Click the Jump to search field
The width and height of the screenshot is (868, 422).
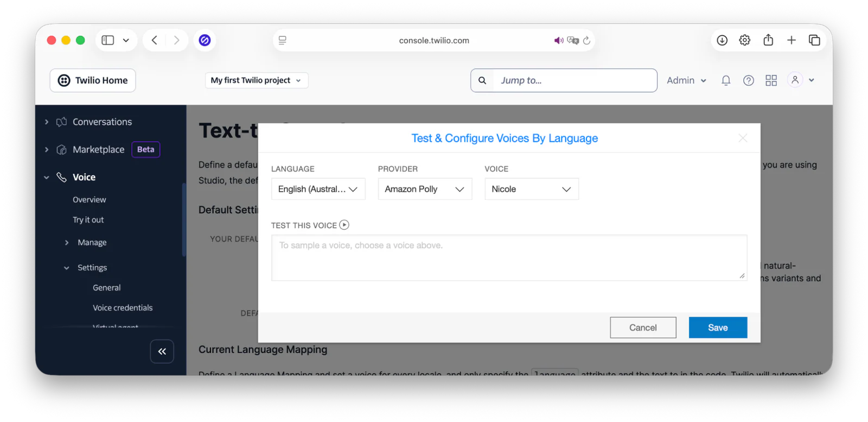coord(575,80)
